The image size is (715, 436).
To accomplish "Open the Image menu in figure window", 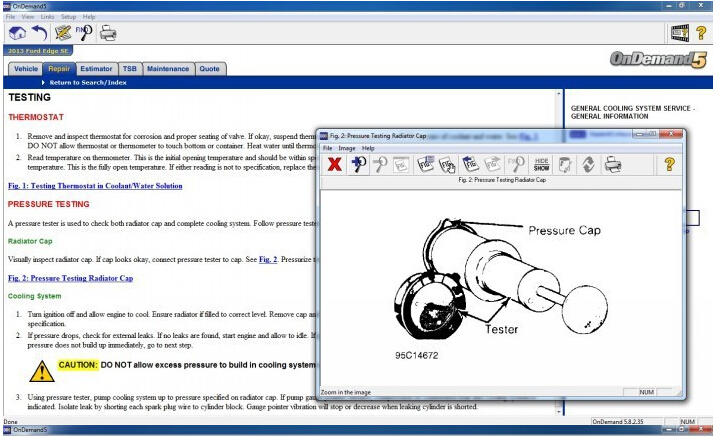I will pyautogui.click(x=347, y=148).
